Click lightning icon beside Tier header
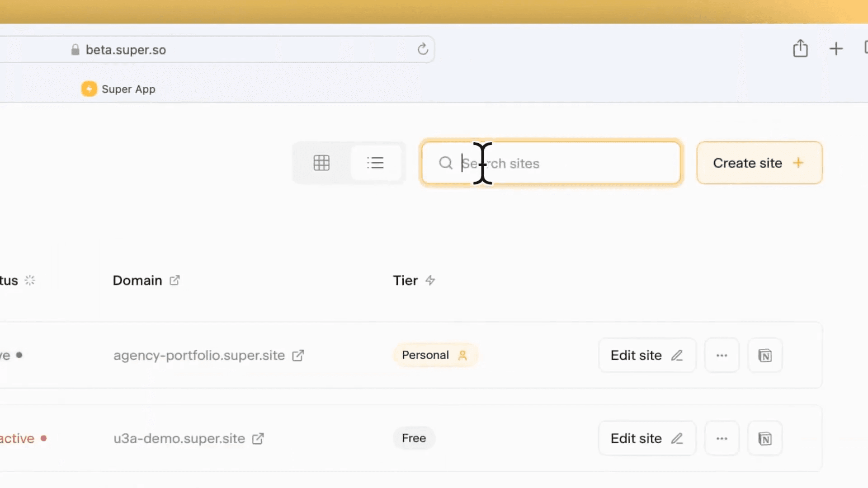The image size is (868, 488). click(430, 281)
